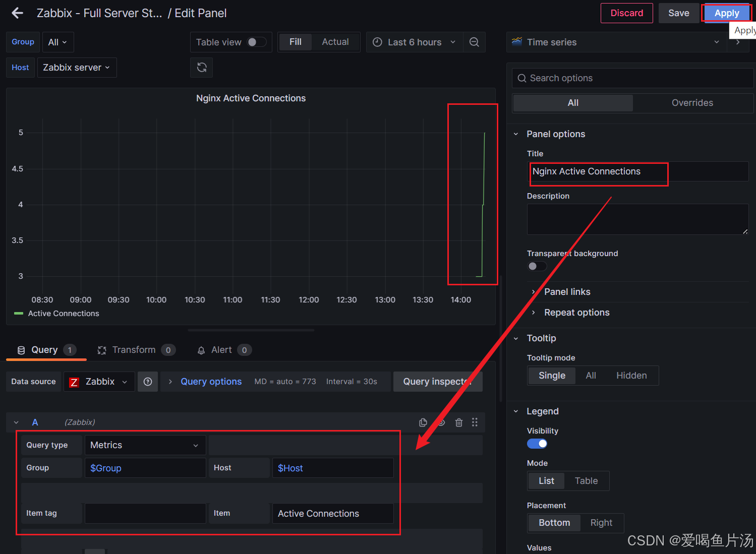Set Tooltip mode to Hidden
This screenshot has width=756, height=554.
click(x=631, y=376)
